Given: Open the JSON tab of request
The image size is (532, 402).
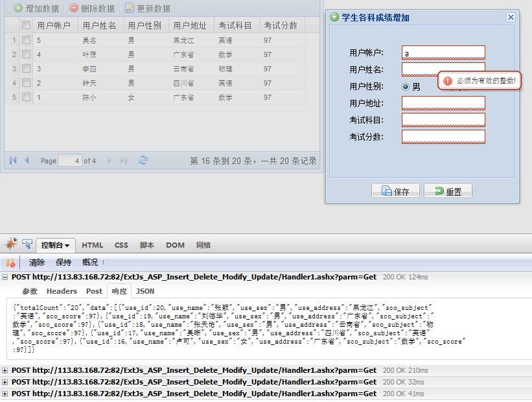Looking at the screenshot, I should point(145,291).
